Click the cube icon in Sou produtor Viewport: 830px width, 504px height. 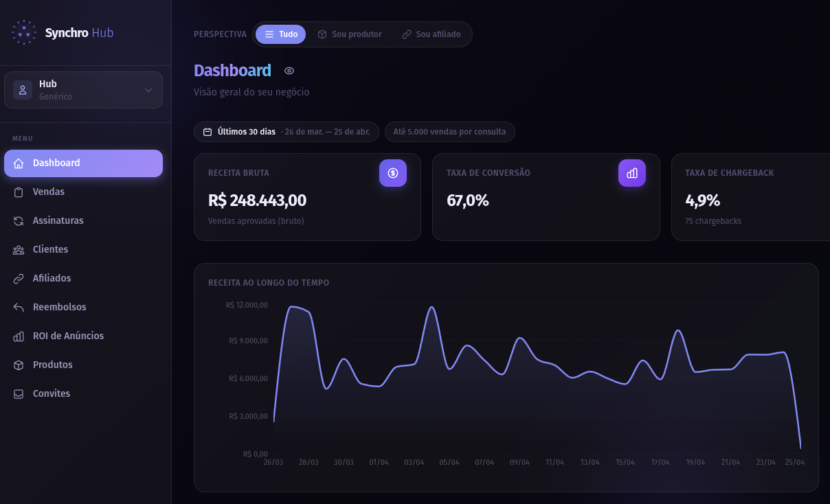tap(322, 34)
